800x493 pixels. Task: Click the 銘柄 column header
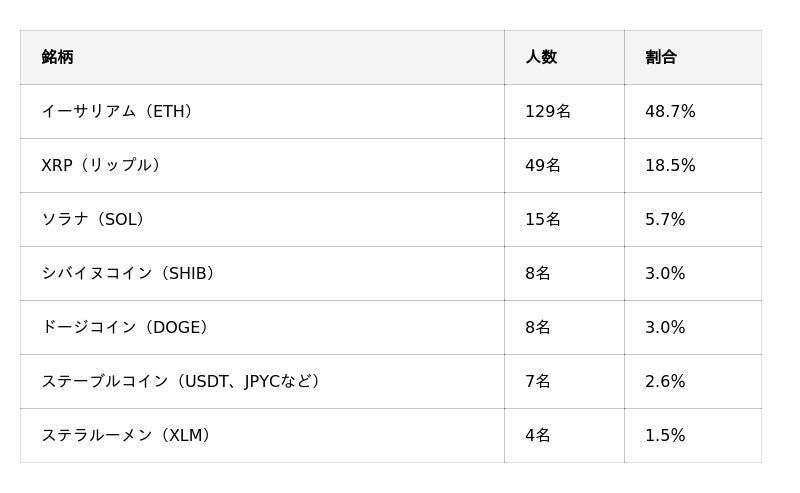point(58,57)
